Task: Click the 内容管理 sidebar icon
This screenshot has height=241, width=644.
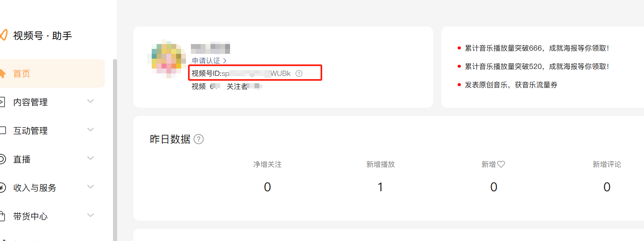Action: 2,102
